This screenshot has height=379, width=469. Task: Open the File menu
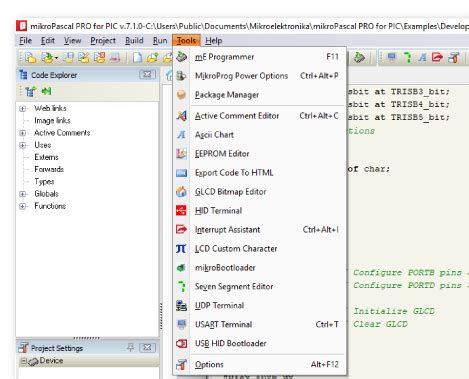tap(26, 41)
